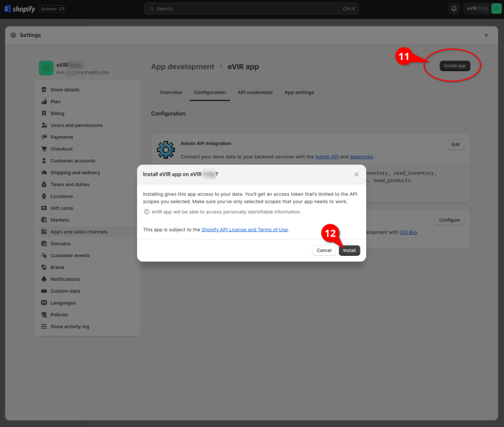Click the Admin API integration gear icon
Image resolution: width=504 pixels, height=427 pixels.
click(x=166, y=150)
